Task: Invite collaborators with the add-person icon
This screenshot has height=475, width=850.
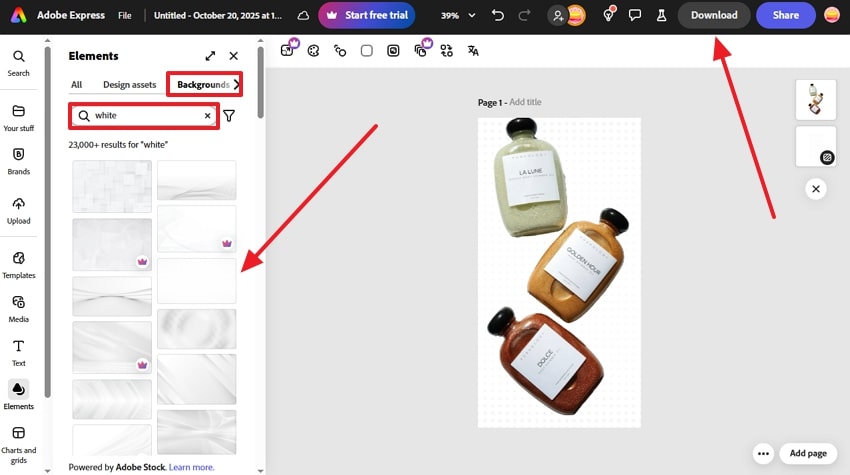Action: (x=557, y=15)
